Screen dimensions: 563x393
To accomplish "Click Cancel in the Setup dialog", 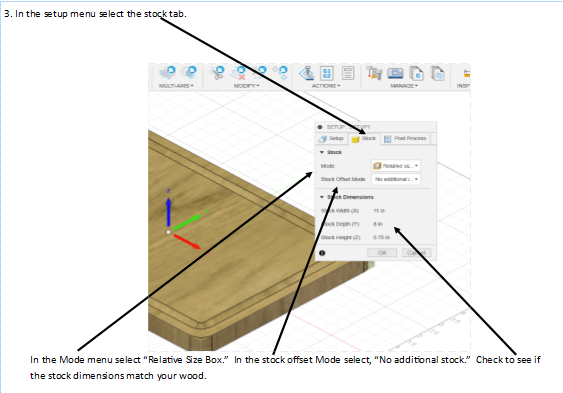I will [416, 253].
